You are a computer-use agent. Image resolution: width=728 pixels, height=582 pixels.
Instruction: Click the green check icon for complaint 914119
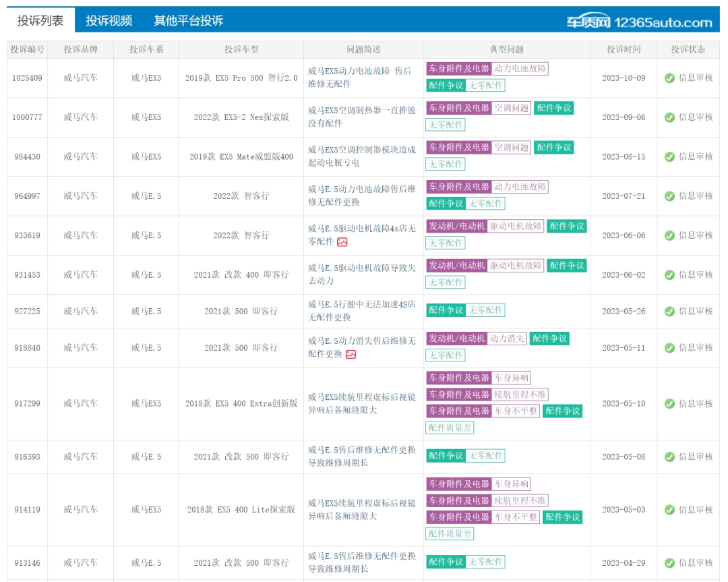(669, 510)
